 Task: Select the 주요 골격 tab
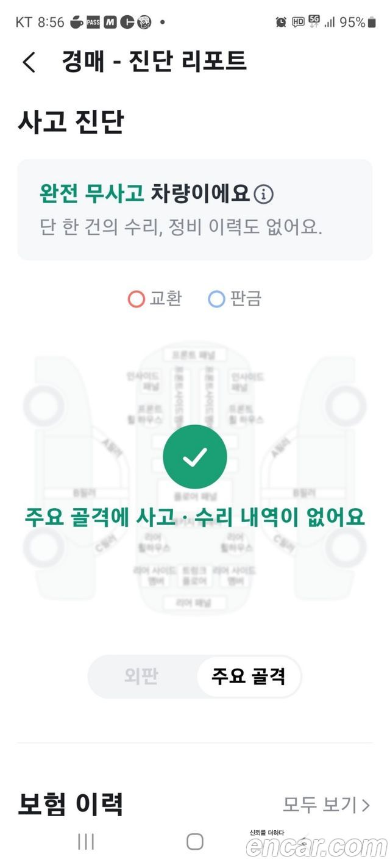click(248, 676)
